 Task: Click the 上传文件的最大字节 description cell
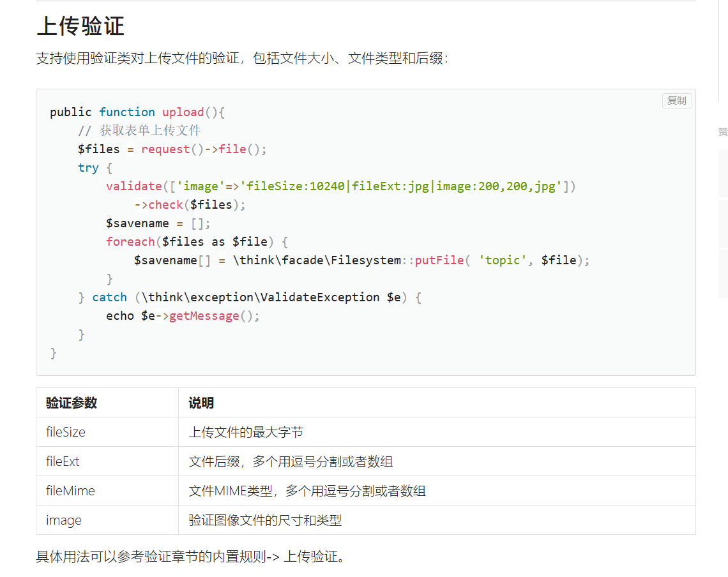tap(246, 432)
